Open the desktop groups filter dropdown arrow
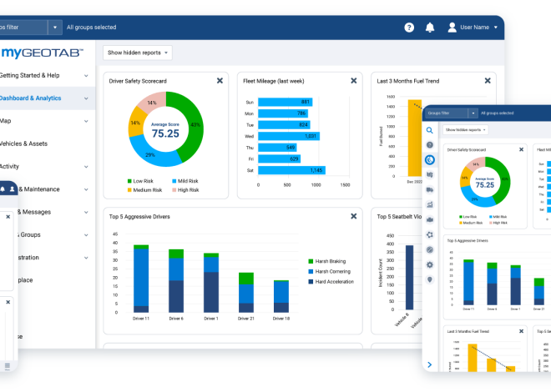This screenshot has width=551, height=392. [x=55, y=28]
